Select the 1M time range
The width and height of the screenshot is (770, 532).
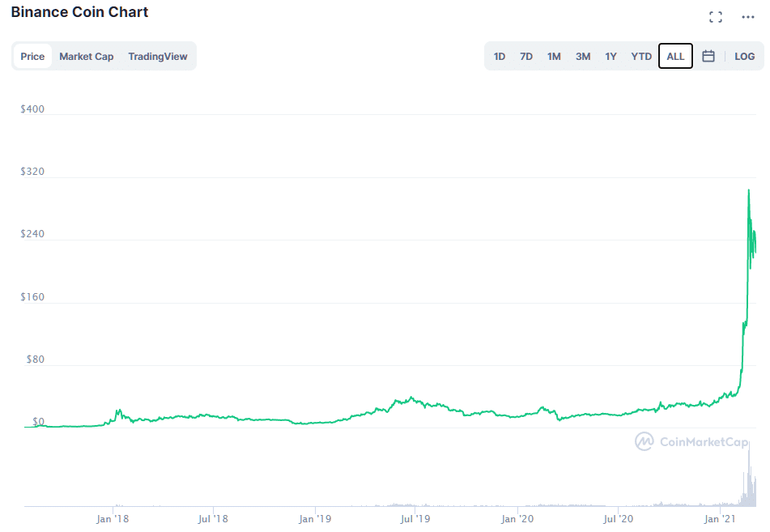tap(554, 57)
